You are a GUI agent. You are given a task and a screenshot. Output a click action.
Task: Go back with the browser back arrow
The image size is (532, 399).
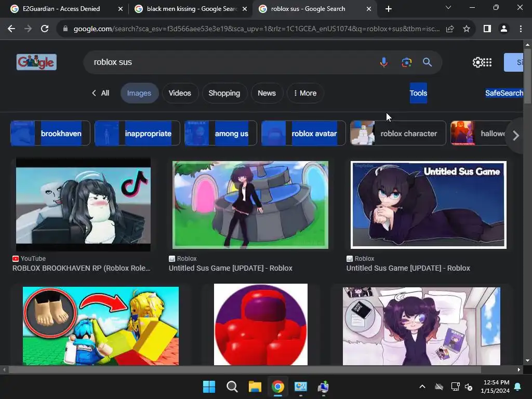point(11,29)
